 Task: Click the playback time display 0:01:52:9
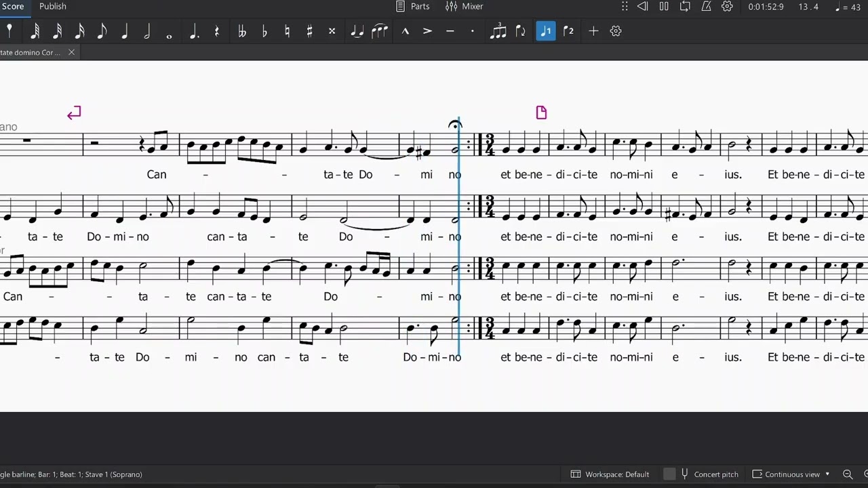point(766,7)
